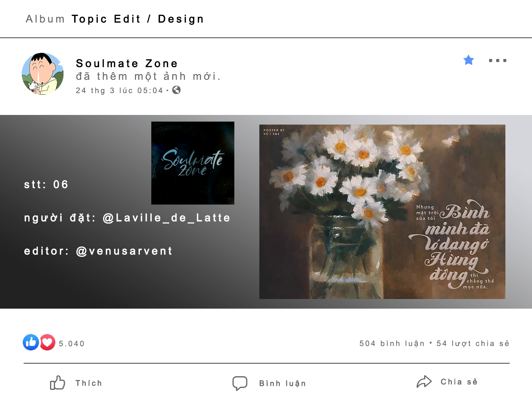Click the blue like reaction icon
The width and height of the screenshot is (532, 400).
31,342
